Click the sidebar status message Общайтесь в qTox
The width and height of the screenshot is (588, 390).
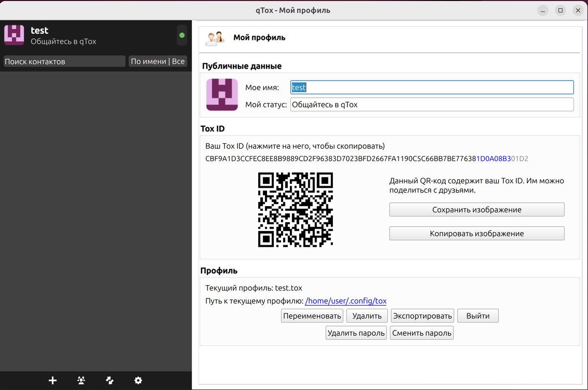pyautogui.click(x=63, y=41)
